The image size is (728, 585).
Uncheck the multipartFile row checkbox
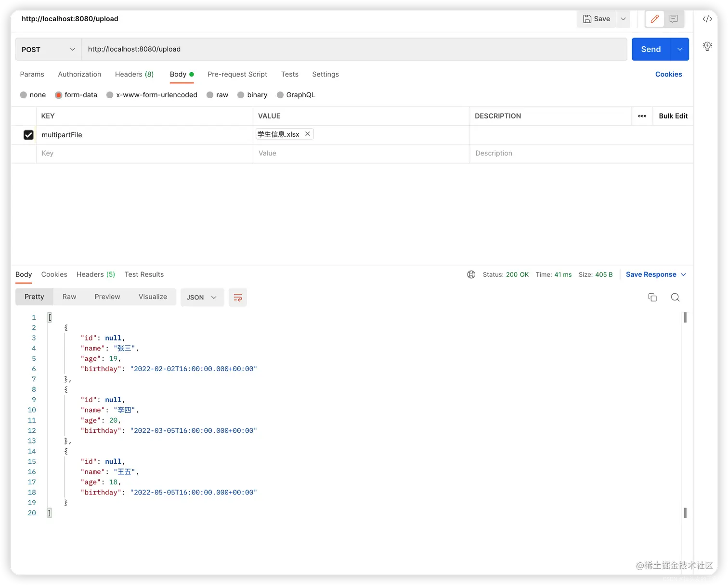(28, 135)
